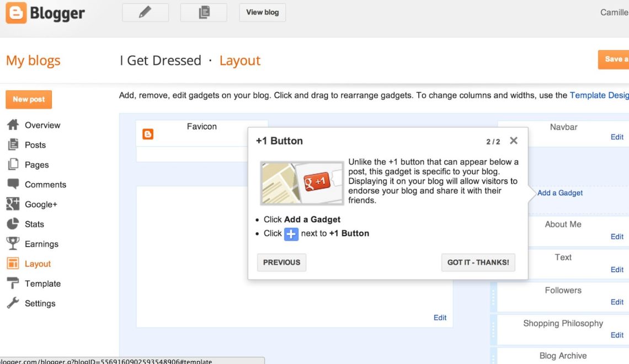The image size is (629, 364).
Task: Edit the Navbar gadget
Action: [617, 137]
